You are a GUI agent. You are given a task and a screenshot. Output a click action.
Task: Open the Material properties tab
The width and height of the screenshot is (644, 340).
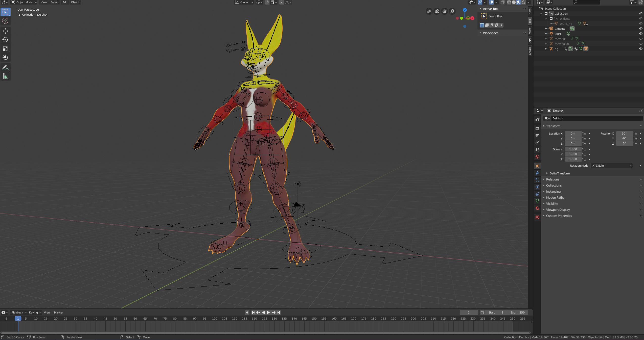537,208
